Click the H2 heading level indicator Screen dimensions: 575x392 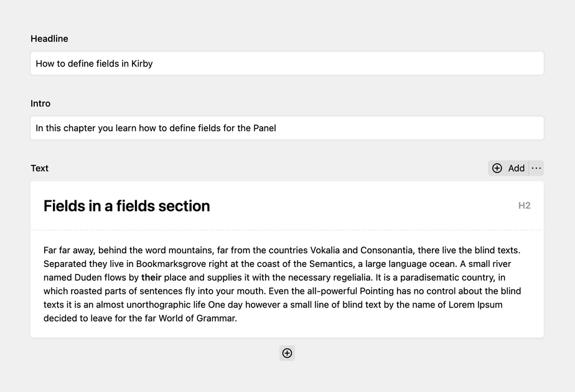[524, 206]
